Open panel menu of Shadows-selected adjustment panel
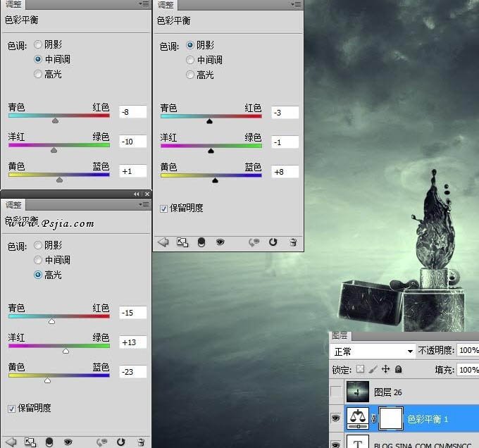479x448 pixels. [x=295, y=5]
